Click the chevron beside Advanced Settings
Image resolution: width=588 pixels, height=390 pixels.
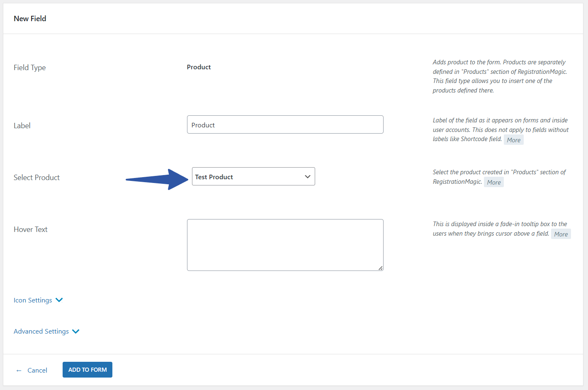[76, 331]
